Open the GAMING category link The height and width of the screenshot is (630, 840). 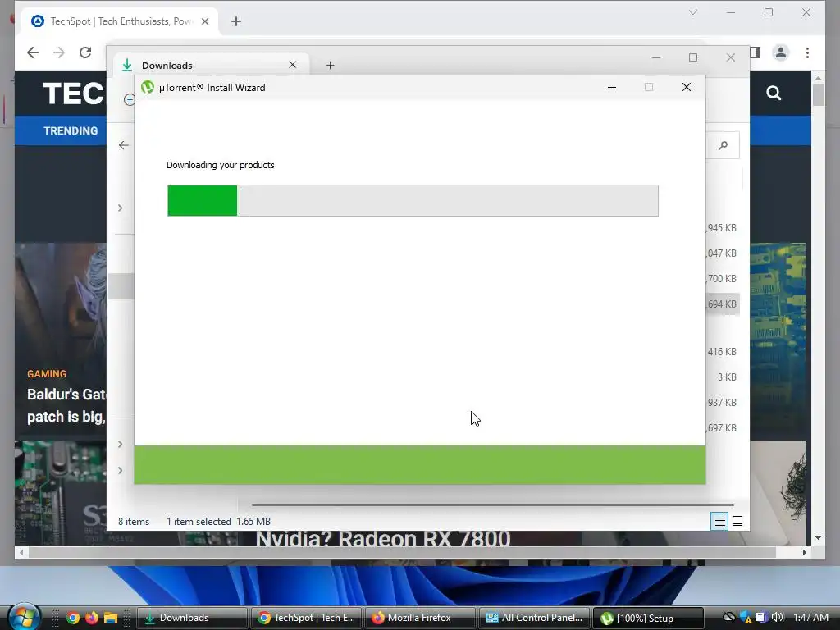[47, 374]
